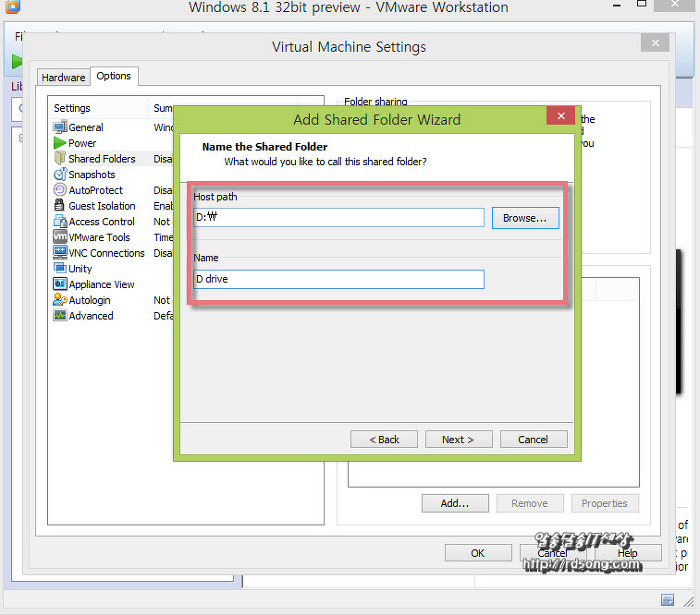
Task: Select the VNC Connections icon
Action: pyautogui.click(x=60, y=253)
